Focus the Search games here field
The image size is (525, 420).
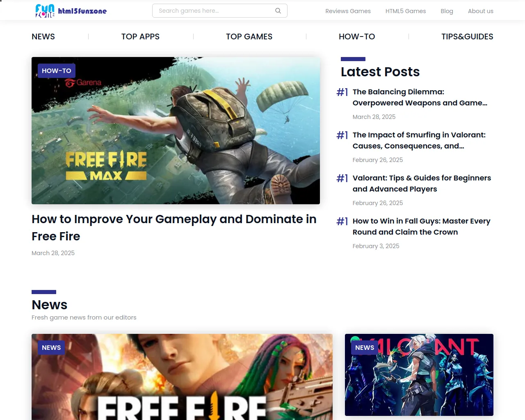click(x=219, y=11)
